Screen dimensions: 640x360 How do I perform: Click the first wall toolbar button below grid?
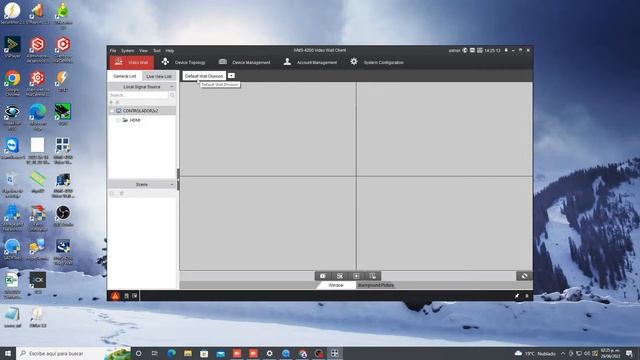point(323,276)
